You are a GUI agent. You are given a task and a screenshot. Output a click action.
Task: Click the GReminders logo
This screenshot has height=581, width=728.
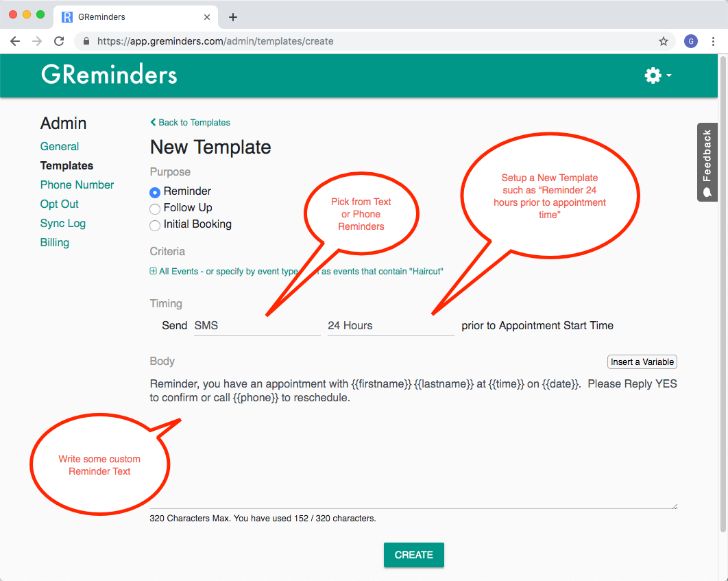point(109,74)
